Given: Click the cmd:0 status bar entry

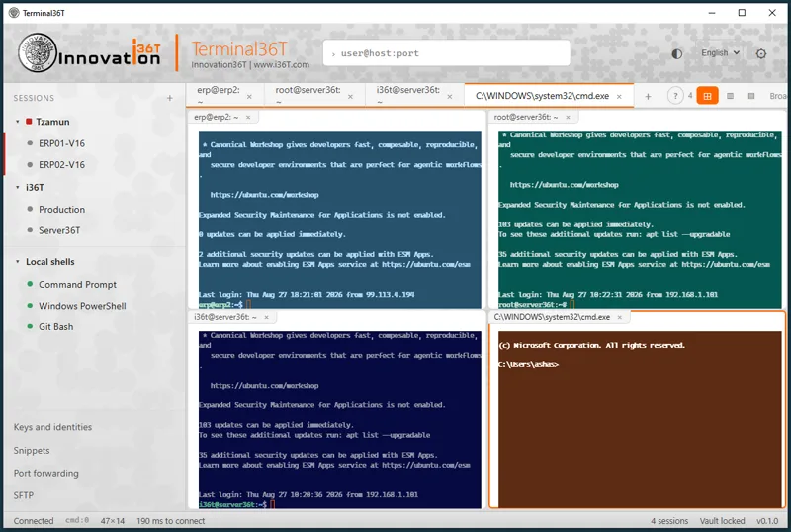Looking at the screenshot, I should (77, 520).
